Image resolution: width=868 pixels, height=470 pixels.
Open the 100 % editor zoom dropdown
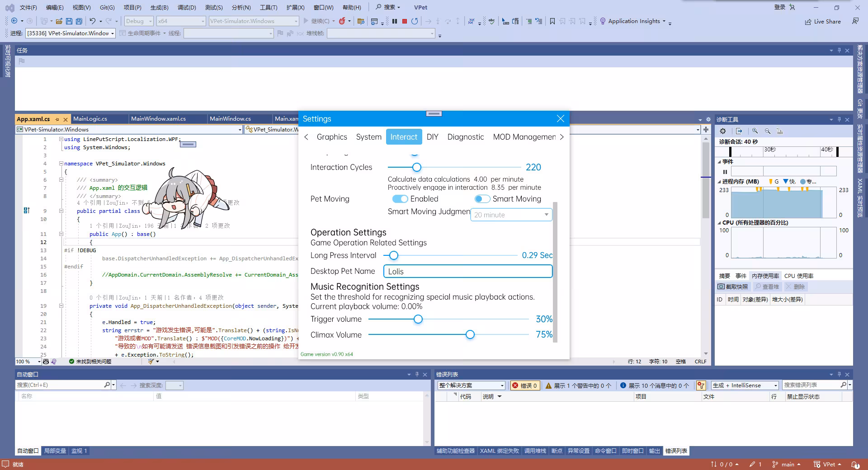click(28, 362)
